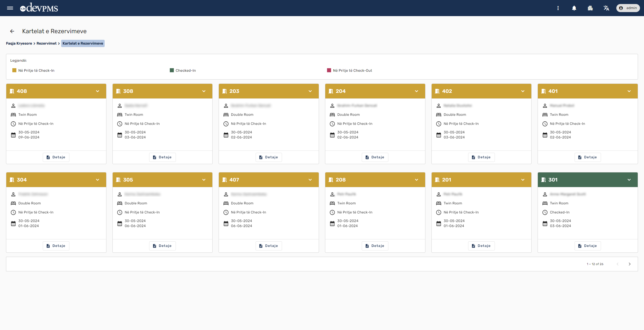The image size is (644, 330).
Task: Open the Faqja Kryesore breadcrumb link
Action: click(x=19, y=43)
